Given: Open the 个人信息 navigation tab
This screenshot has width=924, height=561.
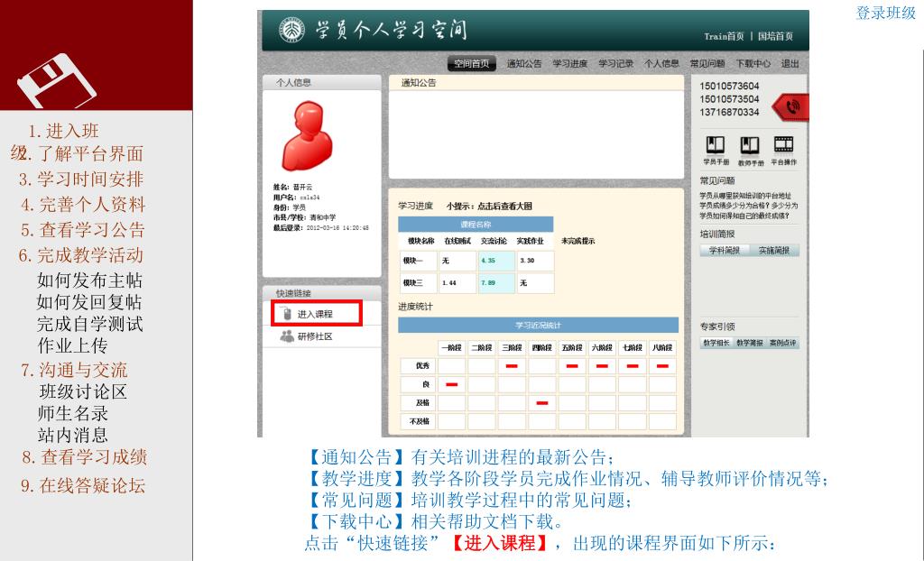Looking at the screenshot, I should coord(661,64).
